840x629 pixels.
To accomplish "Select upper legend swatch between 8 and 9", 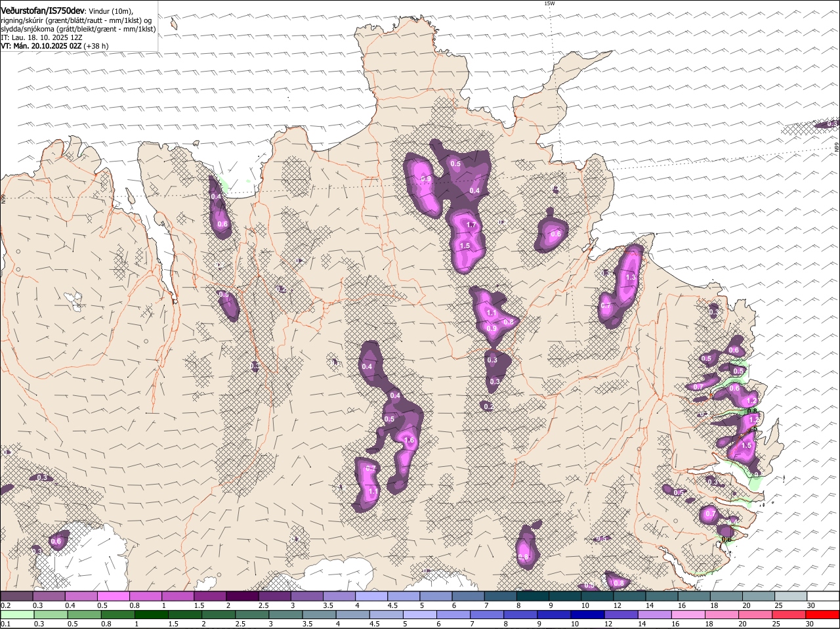I will pos(532,596).
